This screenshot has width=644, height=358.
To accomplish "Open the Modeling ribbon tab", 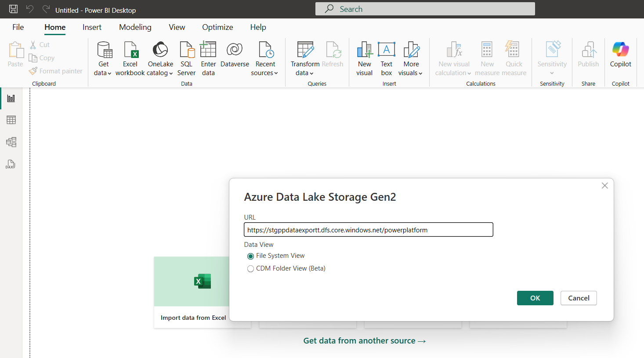I will click(x=135, y=27).
